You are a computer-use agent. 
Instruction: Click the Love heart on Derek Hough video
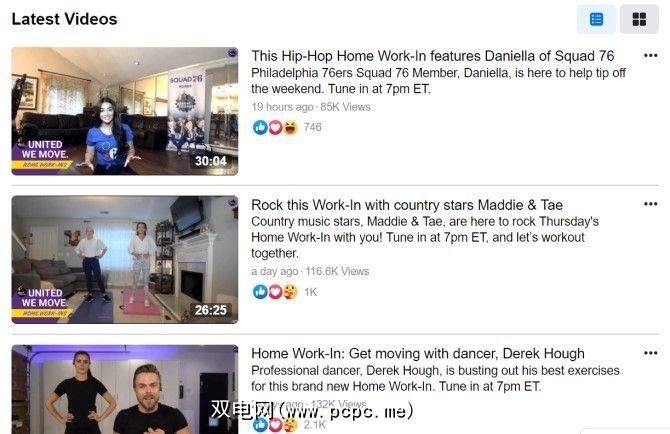275,425
